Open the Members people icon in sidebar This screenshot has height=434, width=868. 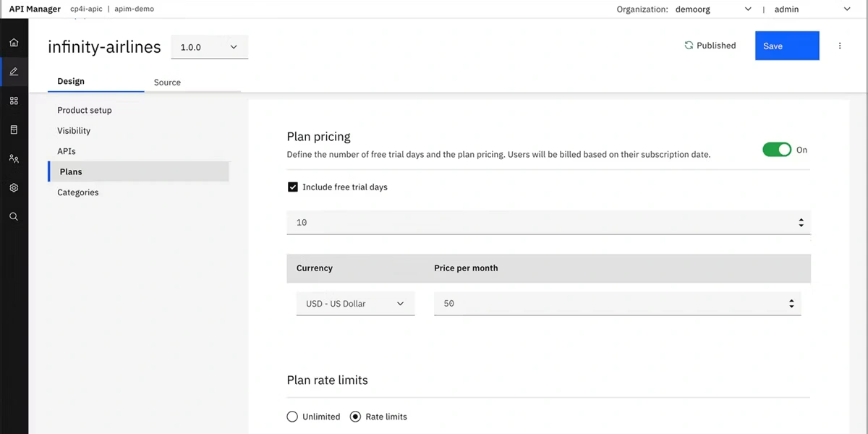tap(14, 158)
